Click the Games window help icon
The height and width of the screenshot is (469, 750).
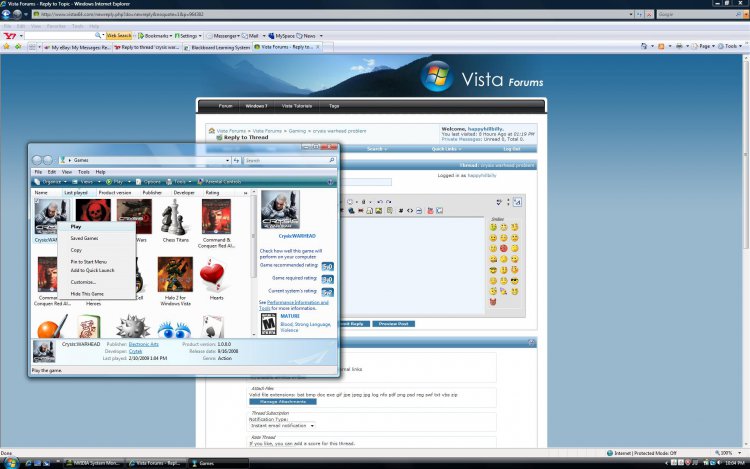click(330, 182)
